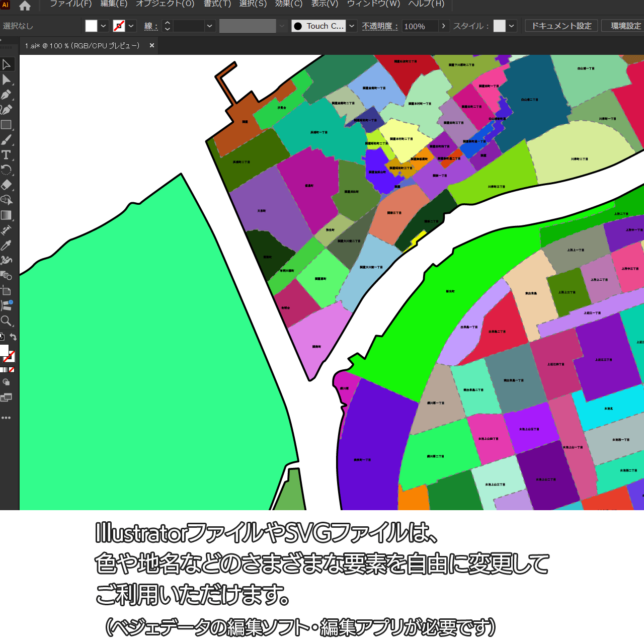Choose the Eyedropper tool
The image size is (644, 644).
pos(7,246)
